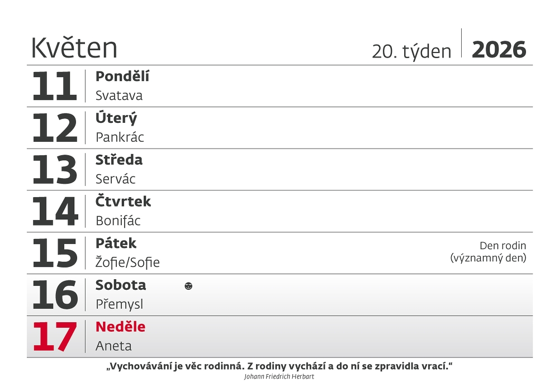Select day number 16
Viewport: 559px width, 392px height.
(x=54, y=295)
